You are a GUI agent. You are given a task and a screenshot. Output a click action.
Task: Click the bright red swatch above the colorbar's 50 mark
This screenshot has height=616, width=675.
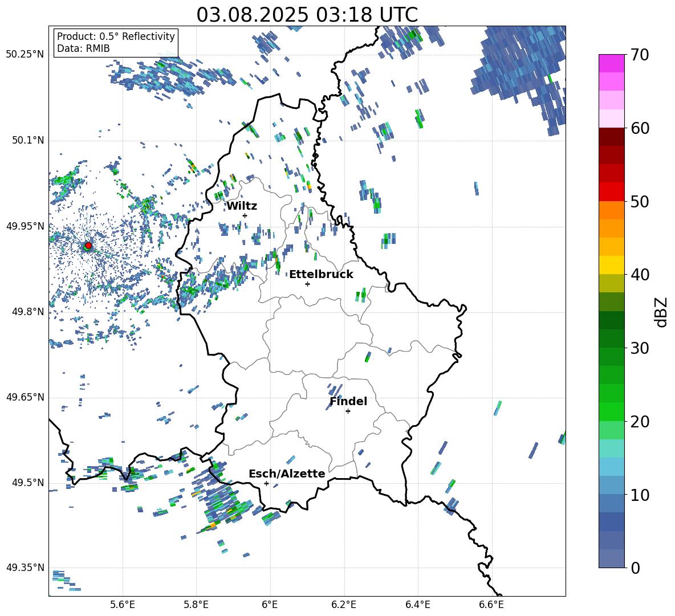click(611, 192)
